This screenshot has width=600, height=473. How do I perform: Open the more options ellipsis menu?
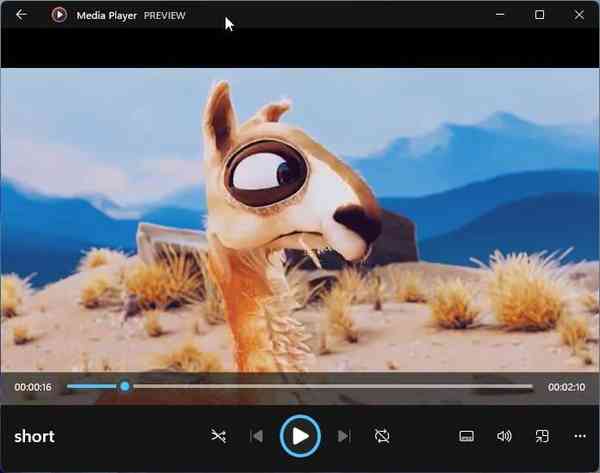pyautogui.click(x=580, y=436)
